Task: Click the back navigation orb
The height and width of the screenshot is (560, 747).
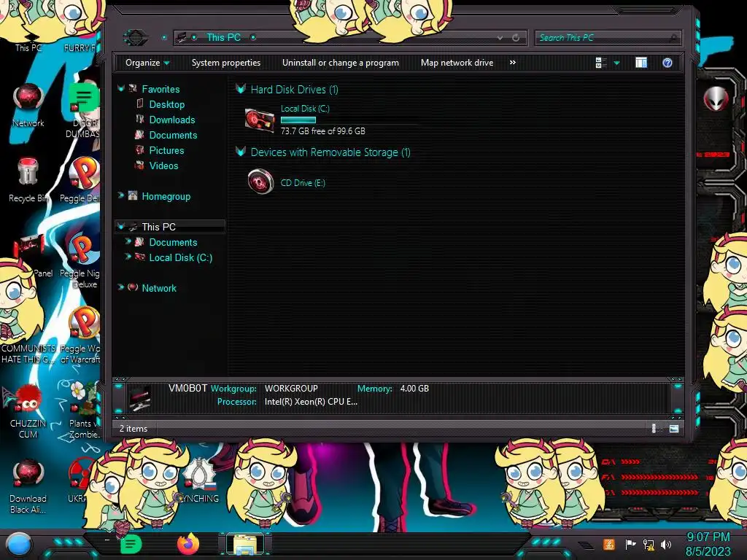Action: point(136,37)
